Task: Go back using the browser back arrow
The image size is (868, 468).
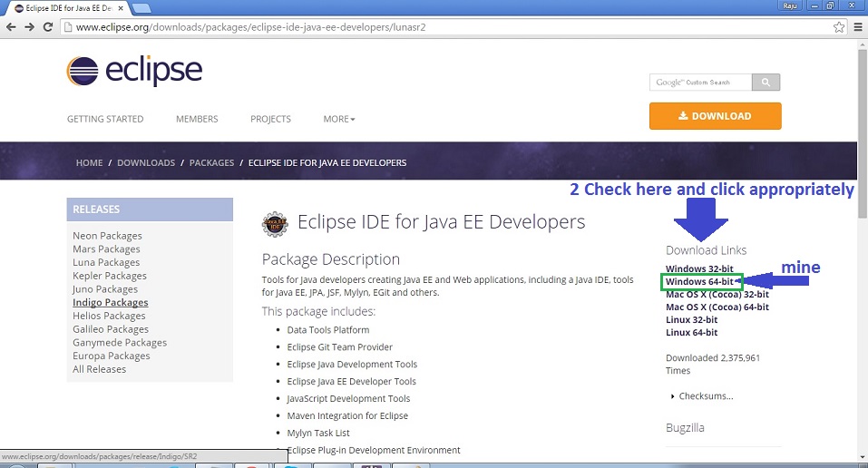Action: (x=11, y=27)
